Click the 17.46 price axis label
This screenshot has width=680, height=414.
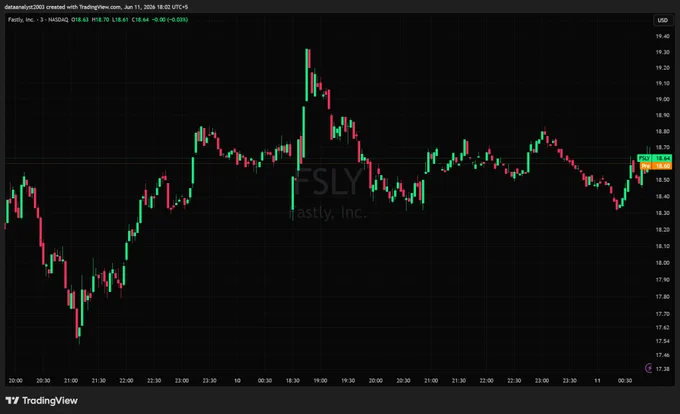point(662,355)
